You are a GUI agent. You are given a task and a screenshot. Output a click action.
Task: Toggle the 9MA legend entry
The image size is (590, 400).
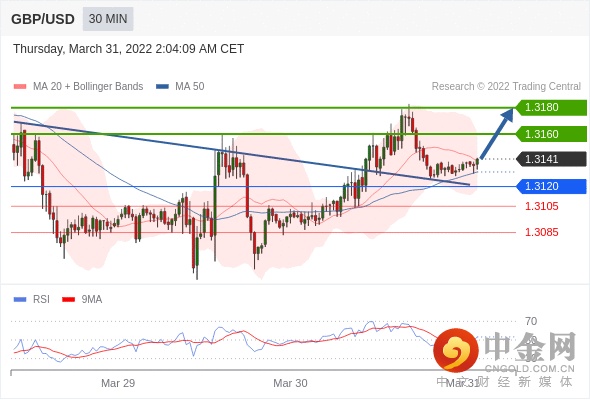[x=82, y=300]
